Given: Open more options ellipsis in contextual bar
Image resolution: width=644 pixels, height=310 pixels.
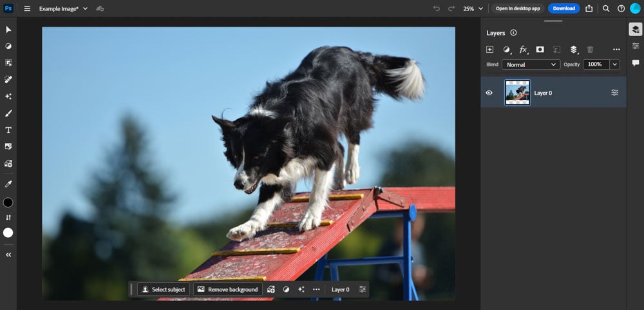Looking at the screenshot, I should click(316, 289).
